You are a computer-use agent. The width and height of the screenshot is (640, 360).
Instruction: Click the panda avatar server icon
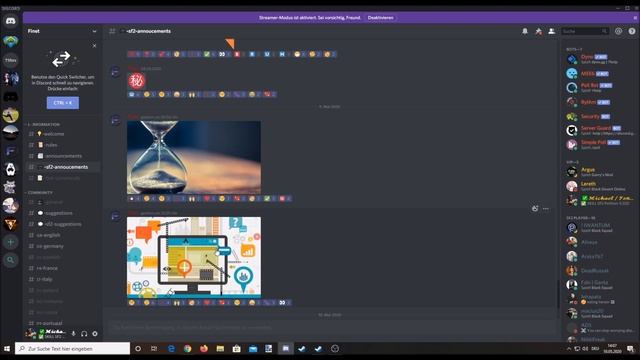[x=11, y=169]
